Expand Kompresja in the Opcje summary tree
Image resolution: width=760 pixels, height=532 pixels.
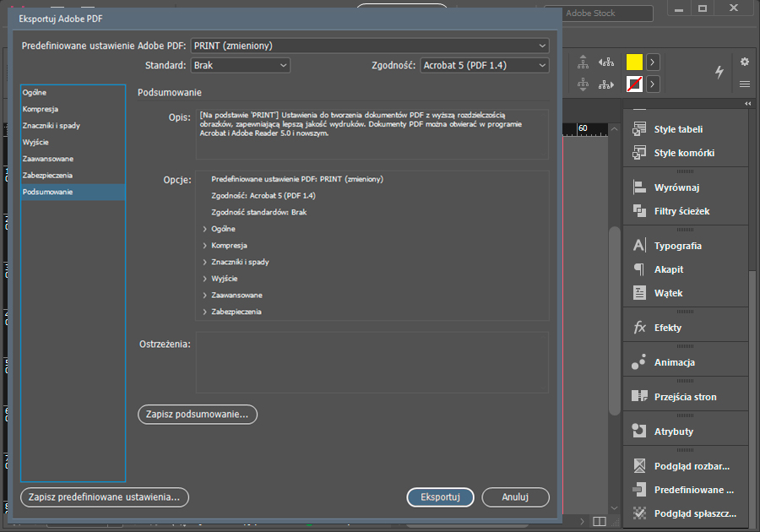[x=205, y=246]
